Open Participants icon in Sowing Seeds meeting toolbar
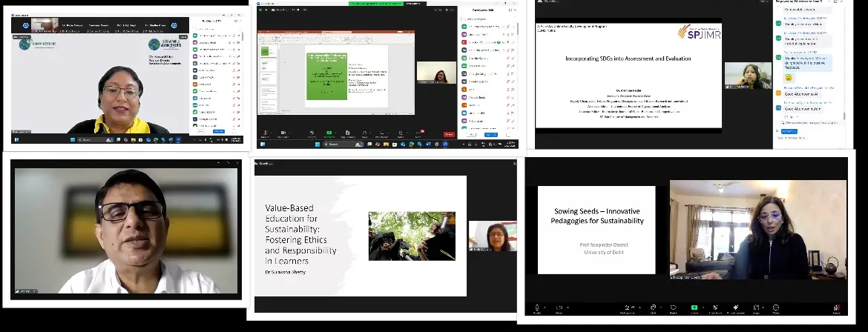This screenshot has height=332, width=868. 629,307
